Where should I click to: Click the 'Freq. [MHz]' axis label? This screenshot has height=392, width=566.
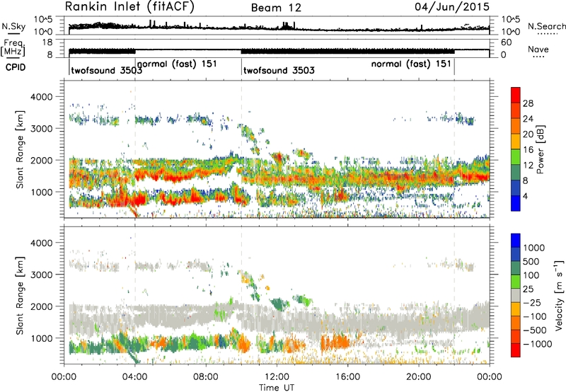pos(13,47)
